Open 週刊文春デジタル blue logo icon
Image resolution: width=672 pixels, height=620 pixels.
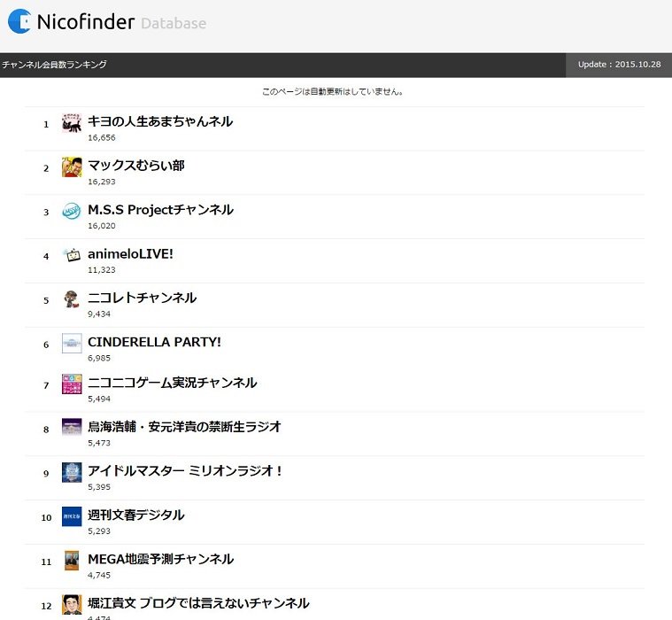[72, 516]
